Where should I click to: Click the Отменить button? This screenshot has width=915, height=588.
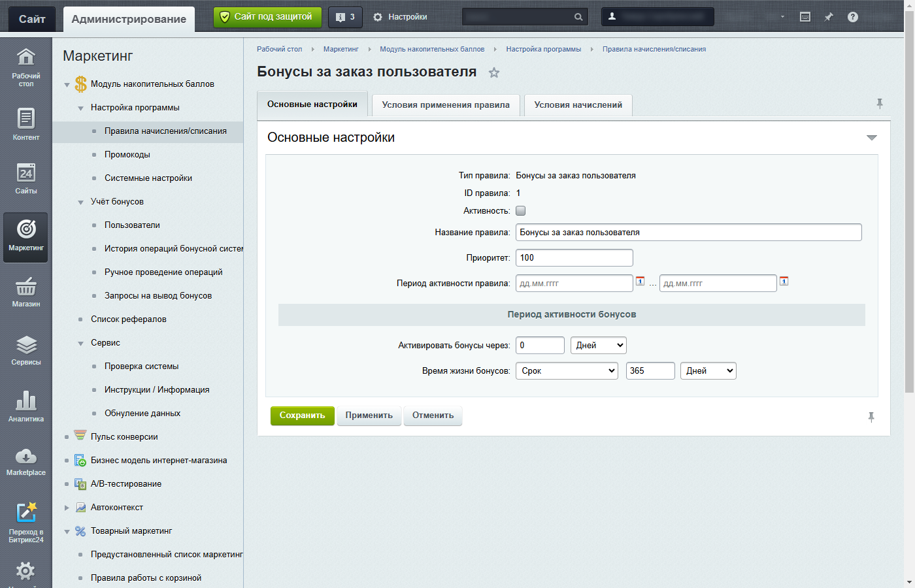point(433,416)
